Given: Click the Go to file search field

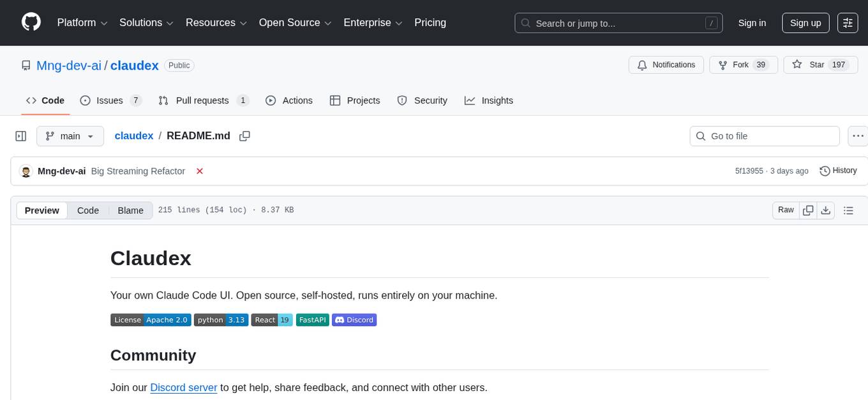Looking at the screenshot, I should (764, 135).
